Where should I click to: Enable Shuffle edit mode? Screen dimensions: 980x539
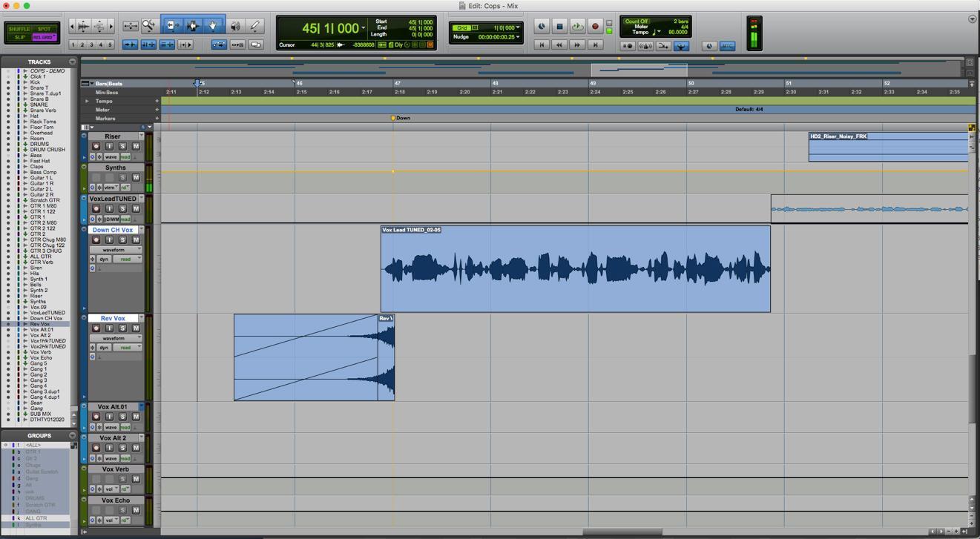(19, 29)
